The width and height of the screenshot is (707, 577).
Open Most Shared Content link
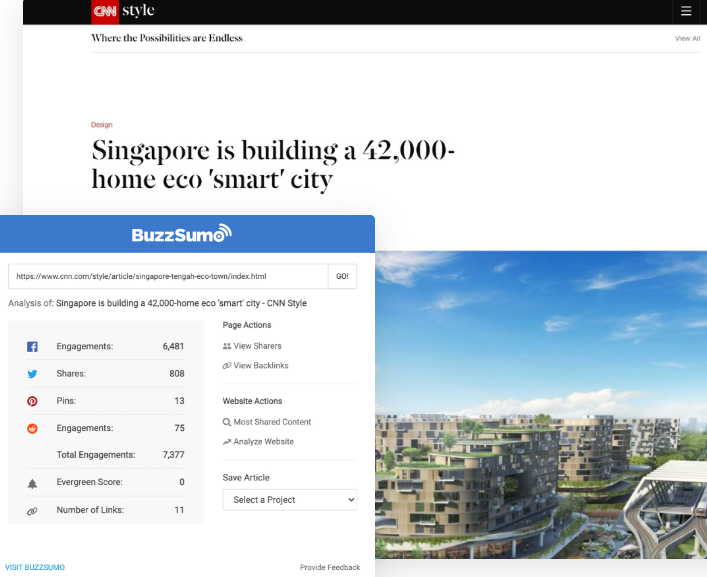tap(272, 422)
